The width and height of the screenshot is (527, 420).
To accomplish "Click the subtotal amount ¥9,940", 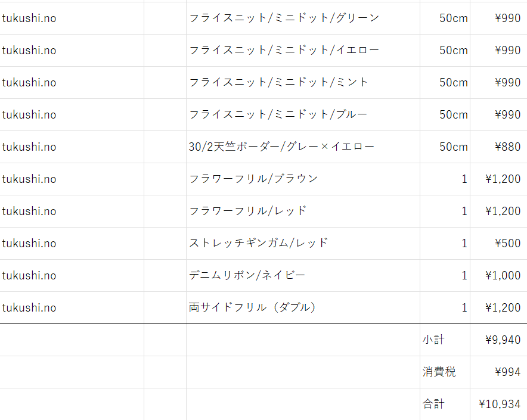I will [498, 340].
